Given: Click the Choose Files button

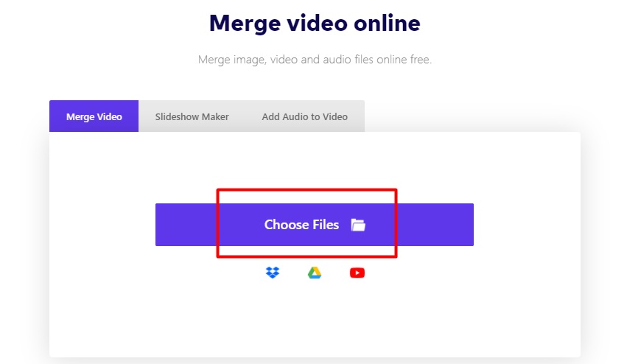Looking at the screenshot, I should click(x=315, y=225).
